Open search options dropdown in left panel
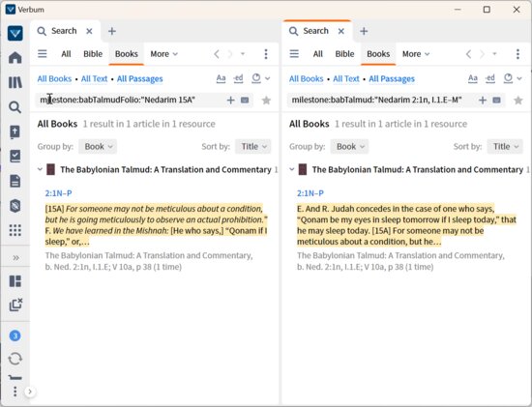Screen dimensions: 532x407 pyautogui.click(x=260, y=78)
